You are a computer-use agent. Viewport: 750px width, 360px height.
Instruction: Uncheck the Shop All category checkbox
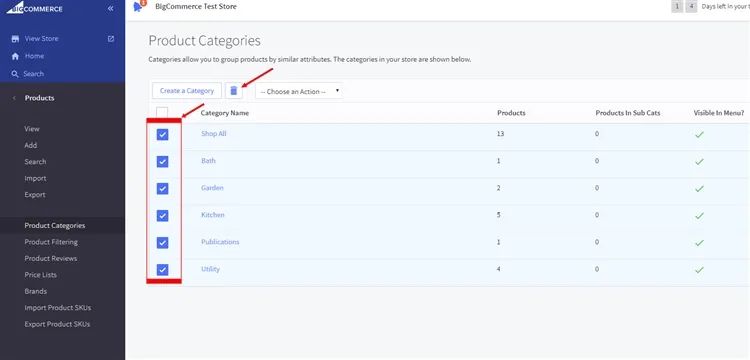tap(163, 134)
